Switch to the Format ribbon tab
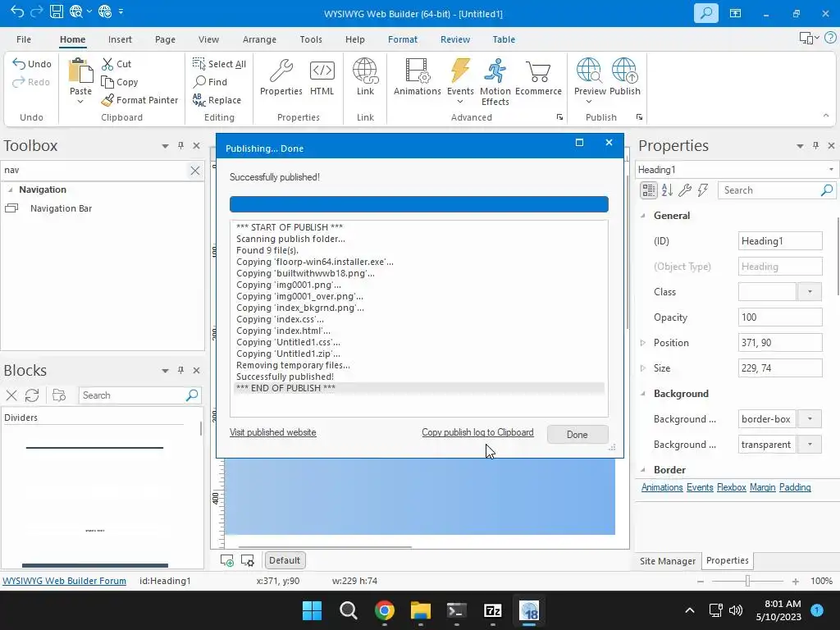The height and width of the screenshot is (630, 840). click(402, 39)
